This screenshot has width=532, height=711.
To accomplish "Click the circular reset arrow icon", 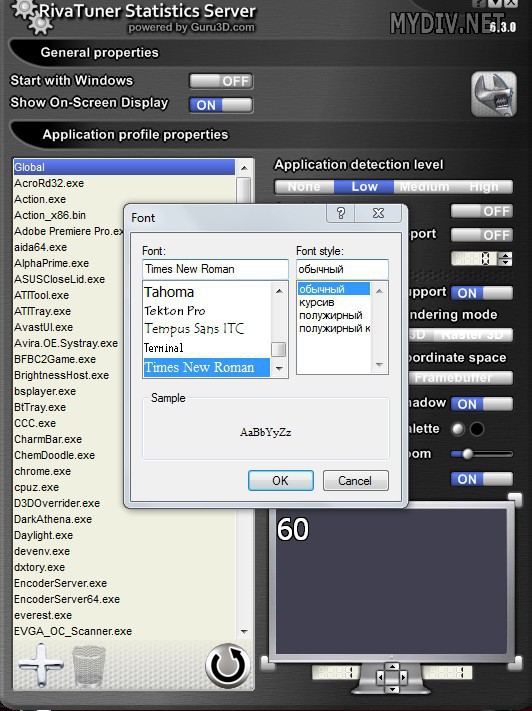I will [x=228, y=666].
